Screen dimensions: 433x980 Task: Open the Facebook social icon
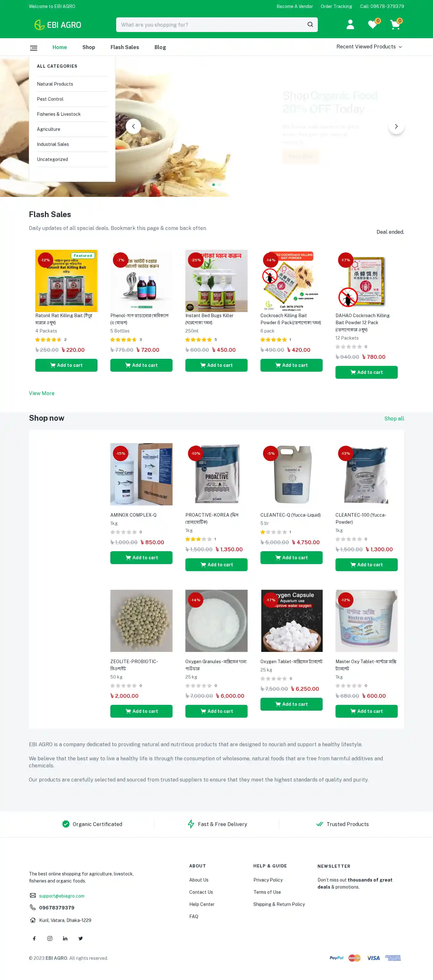[x=34, y=938]
